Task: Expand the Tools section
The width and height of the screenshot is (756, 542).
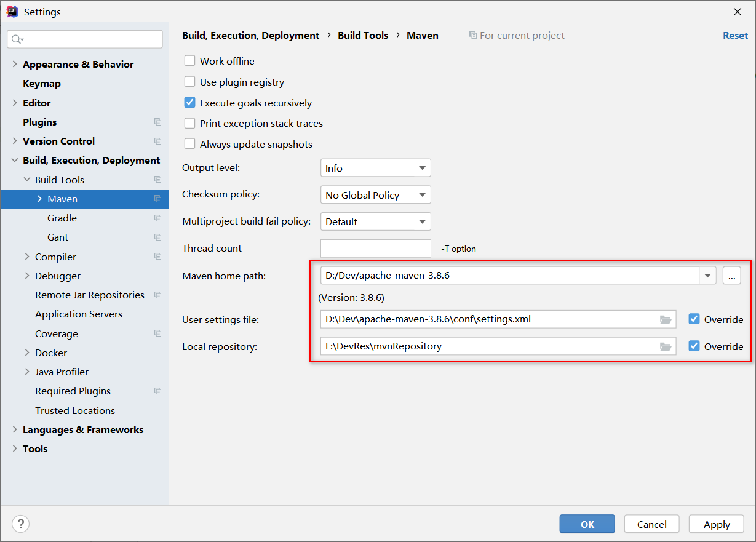Action: coord(15,448)
